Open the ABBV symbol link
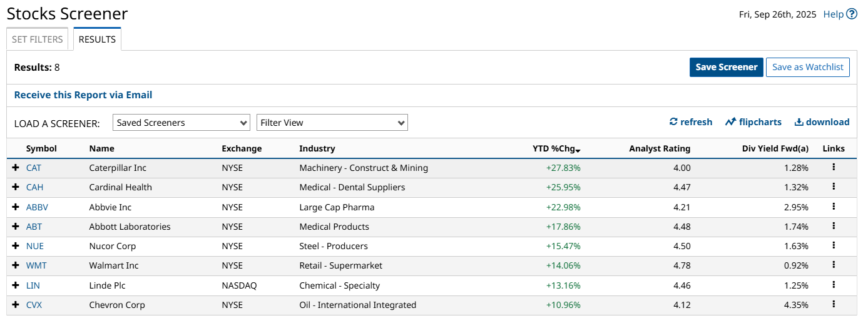Image resolution: width=868 pixels, height=323 pixels. [37, 207]
